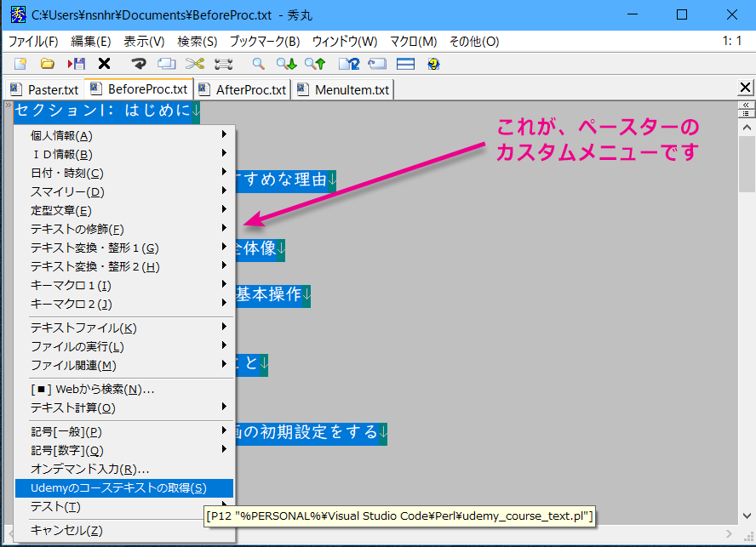Expand the 日付・時刻(C) submenu arrow
The image size is (756, 547).
pos(224,172)
